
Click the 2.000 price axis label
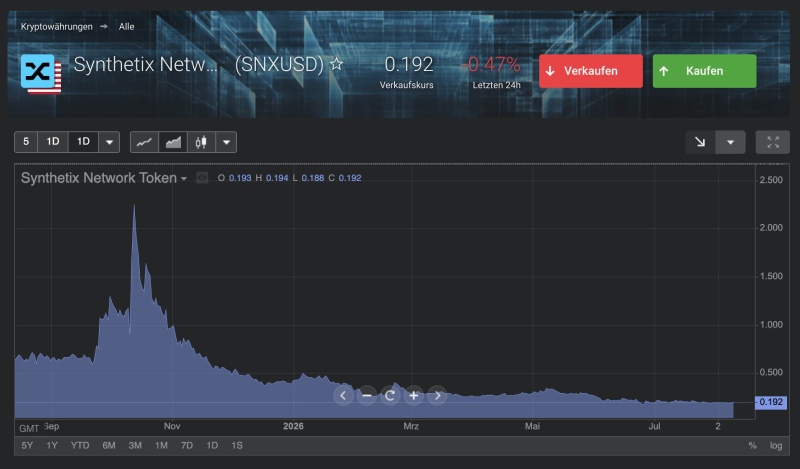pos(771,228)
